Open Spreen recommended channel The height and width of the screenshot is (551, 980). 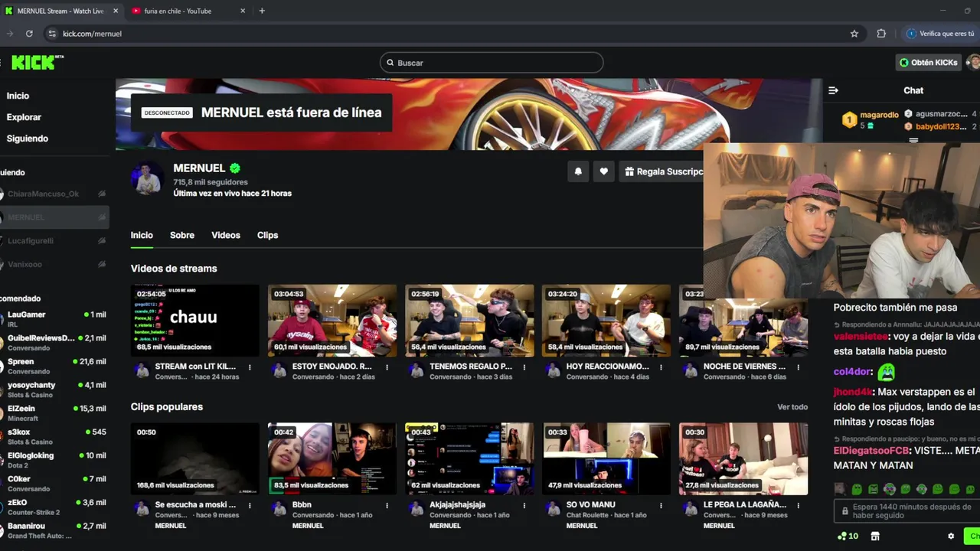[54, 366]
